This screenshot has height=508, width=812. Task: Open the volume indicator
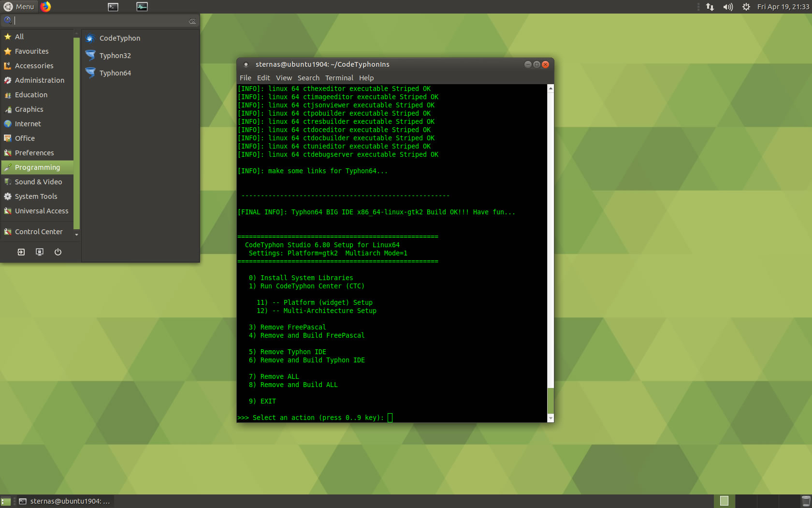pyautogui.click(x=728, y=7)
